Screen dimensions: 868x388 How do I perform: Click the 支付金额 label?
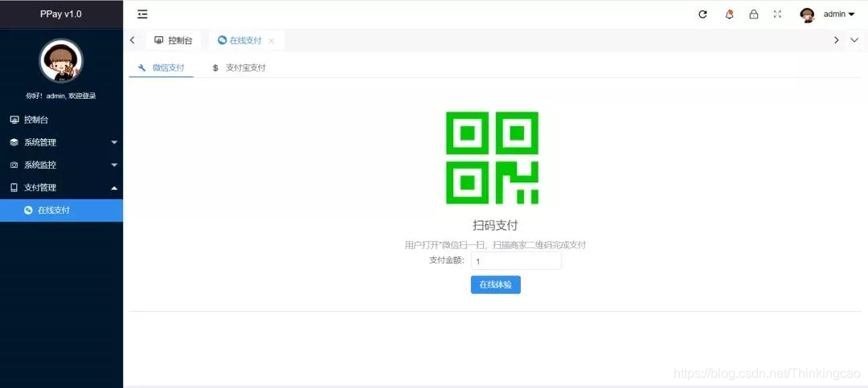[x=448, y=261]
